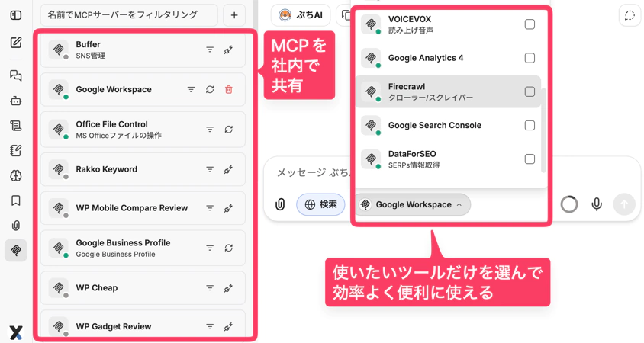The height and width of the screenshot is (343, 644).
Task: Open filter settings for WP Mobile Compare Review
Action: pos(210,208)
